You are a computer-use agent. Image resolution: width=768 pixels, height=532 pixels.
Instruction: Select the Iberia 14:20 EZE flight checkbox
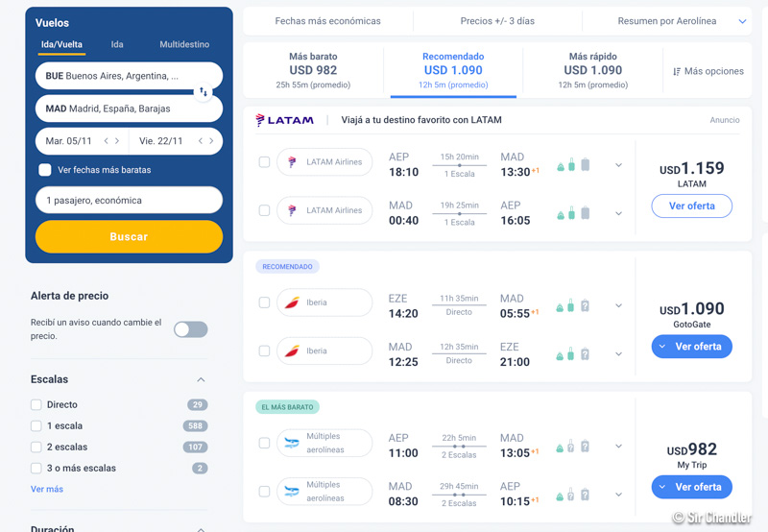264,302
